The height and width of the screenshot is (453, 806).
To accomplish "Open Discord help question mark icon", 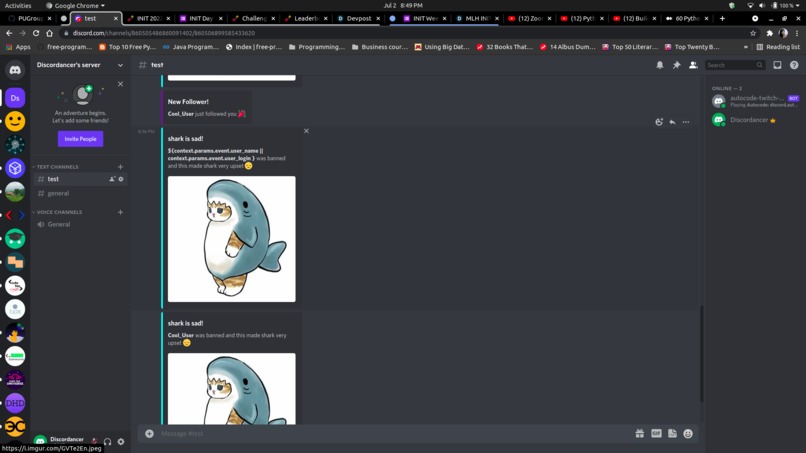I will 794,65.
